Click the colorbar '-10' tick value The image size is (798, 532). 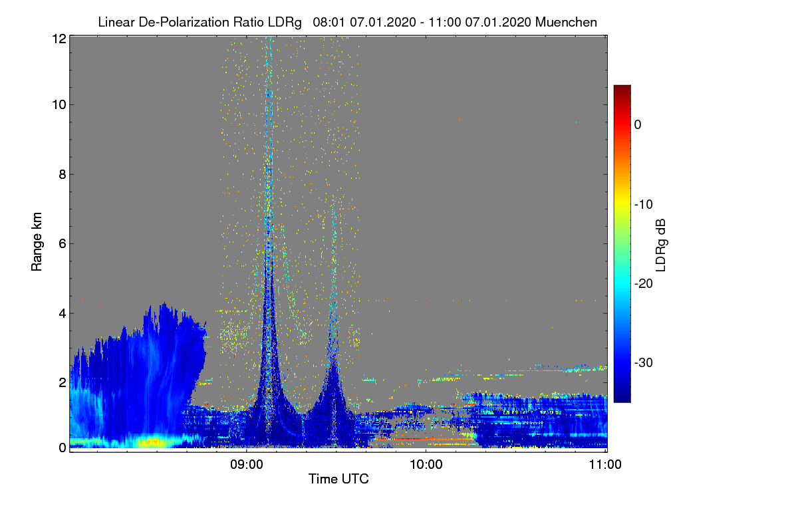[645, 204]
